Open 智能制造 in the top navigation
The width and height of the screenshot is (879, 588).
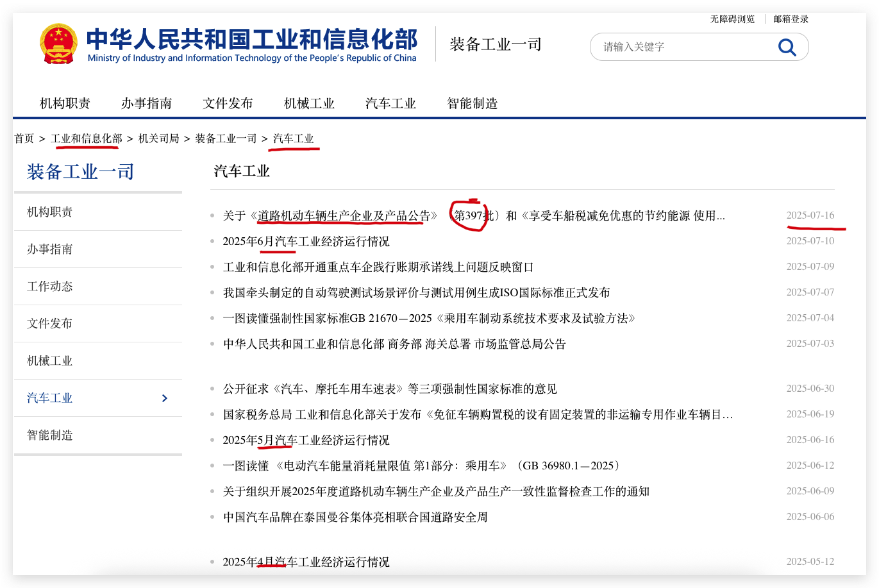pyautogui.click(x=473, y=103)
